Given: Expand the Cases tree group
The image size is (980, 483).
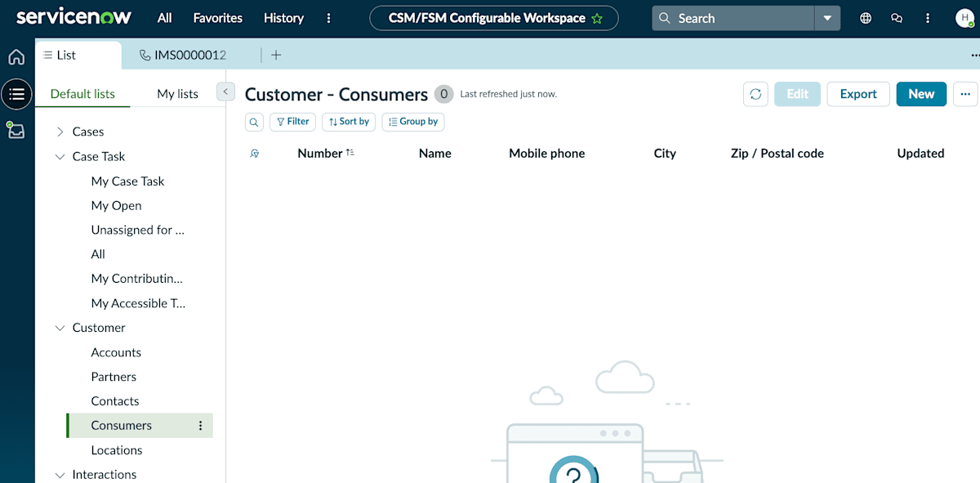Looking at the screenshot, I should pos(60,132).
